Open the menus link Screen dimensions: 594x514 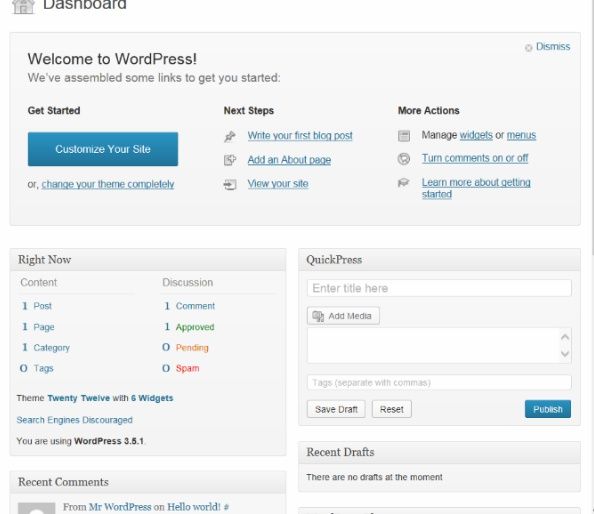click(x=521, y=135)
